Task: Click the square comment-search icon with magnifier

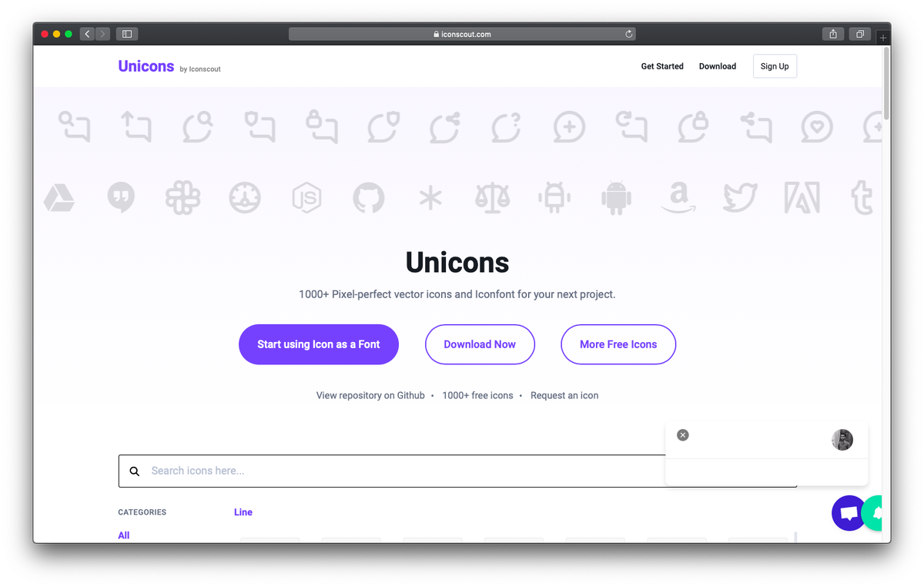Action: coord(75,126)
